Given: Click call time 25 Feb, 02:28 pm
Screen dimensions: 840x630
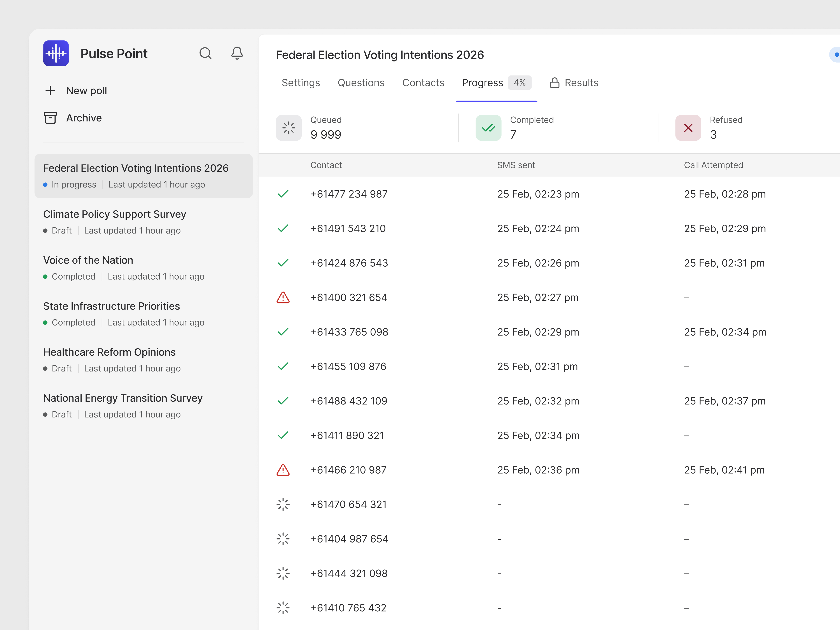Looking at the screenshot, I should 725,194.
